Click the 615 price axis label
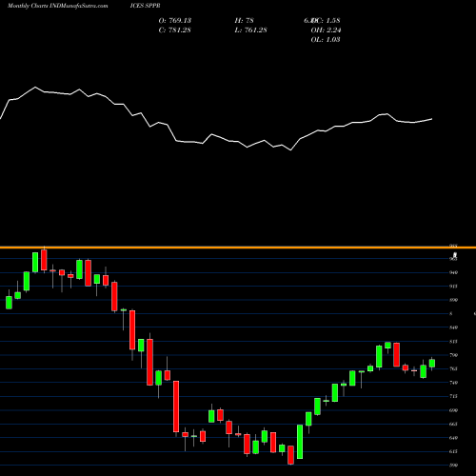Screen dimensions: 476x476 point(454,451)
